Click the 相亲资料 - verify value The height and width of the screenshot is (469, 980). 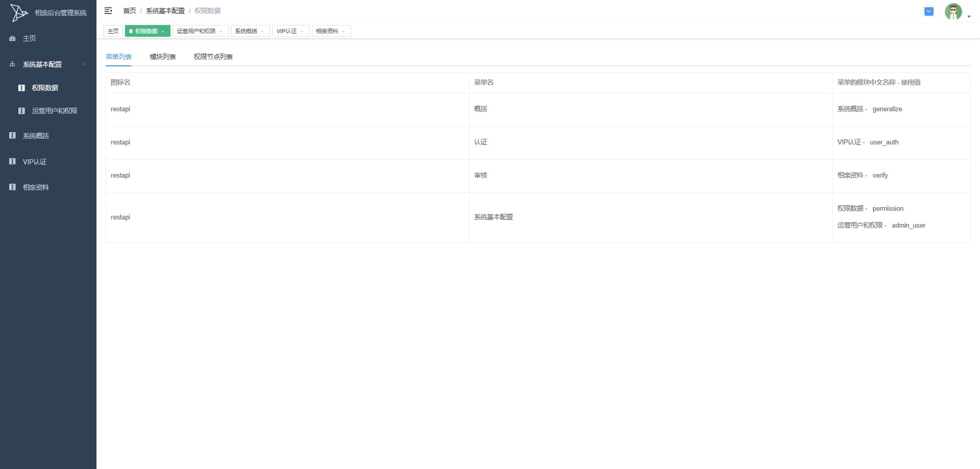(863, 175)
